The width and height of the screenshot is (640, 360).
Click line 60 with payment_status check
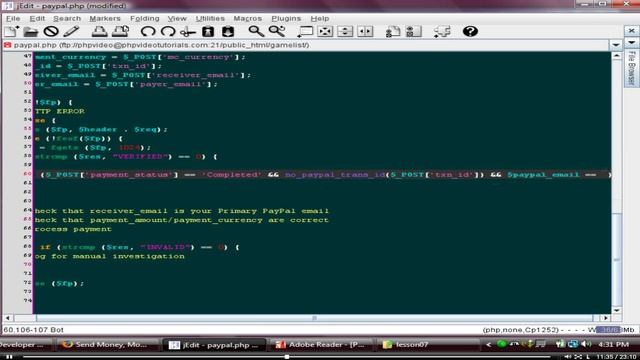322,175
